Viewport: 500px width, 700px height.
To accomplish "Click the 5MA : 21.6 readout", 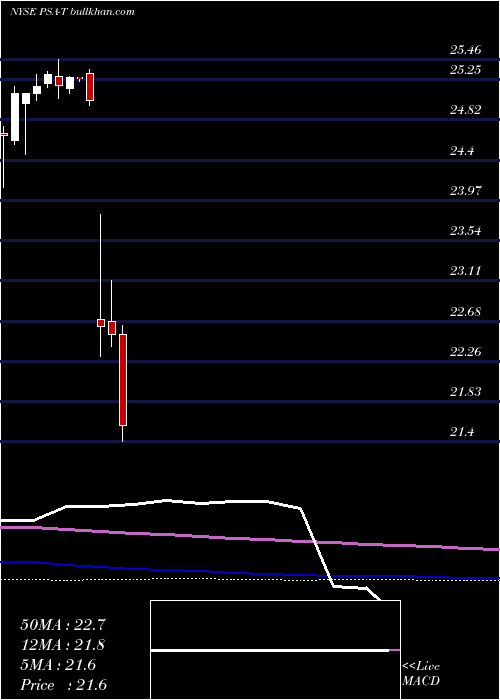I will [58, 665].
